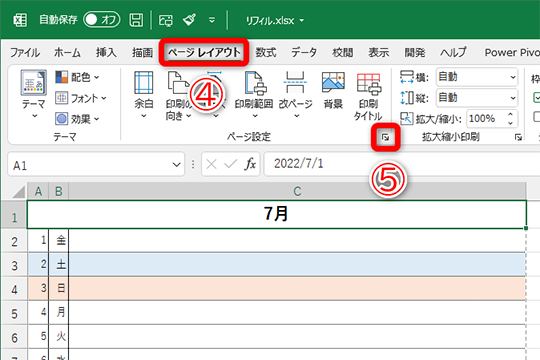The image size is (540, 360).
Task: Click the 印刷タイトル print titles button
Action: click(368, 96)
